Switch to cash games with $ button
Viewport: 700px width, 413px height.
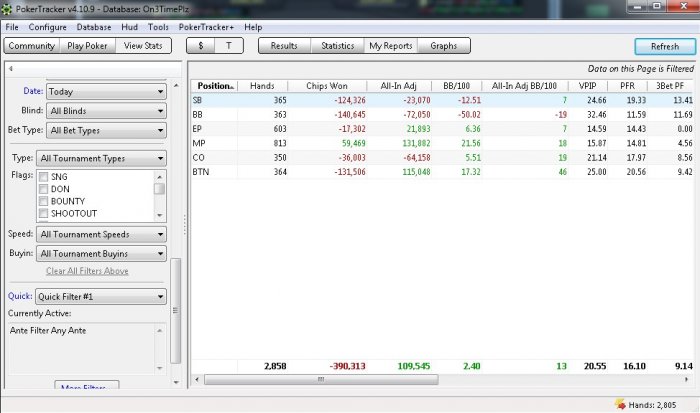point(200,46)
